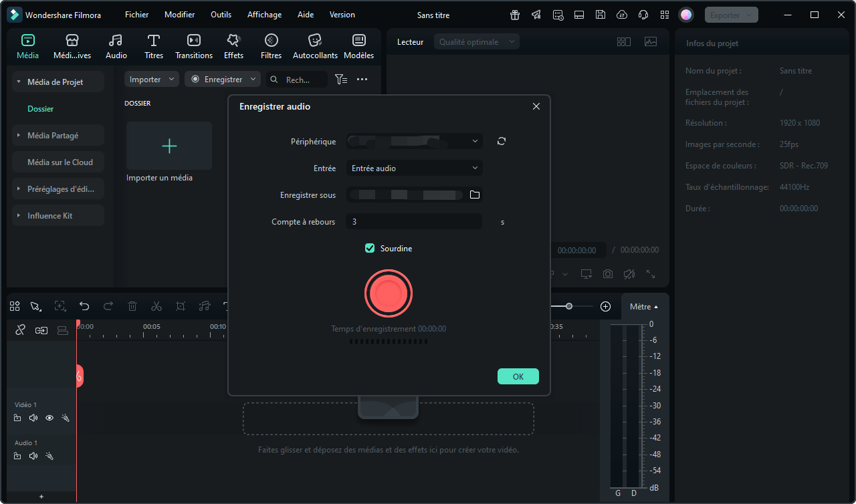Browse folder for Enregistrer sous path

tap(475, 195)
